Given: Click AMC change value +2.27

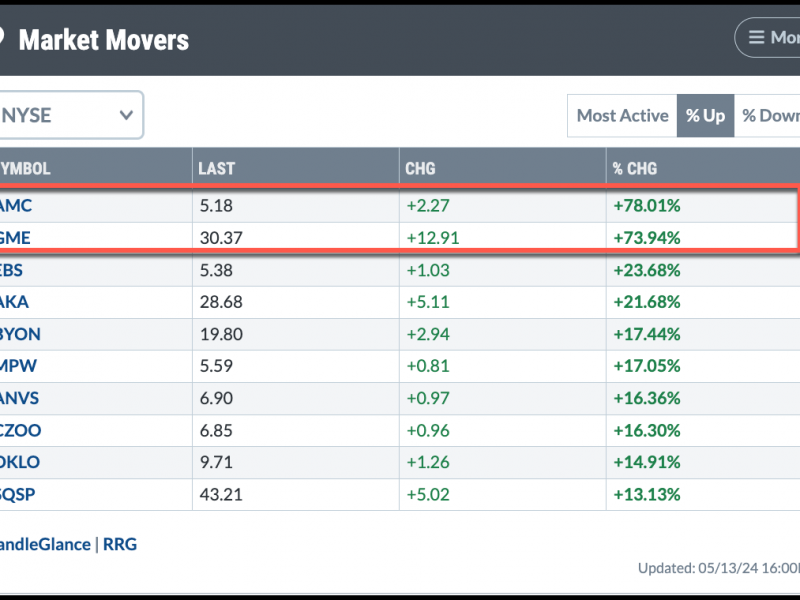Looking at the screenshot, I should click(x=428, y=206).
